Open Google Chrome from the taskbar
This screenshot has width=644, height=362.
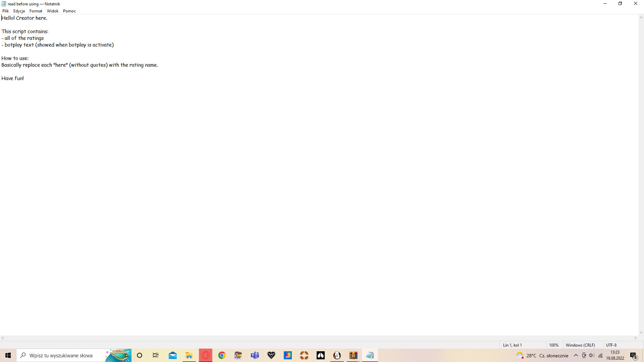coord(222,355)
